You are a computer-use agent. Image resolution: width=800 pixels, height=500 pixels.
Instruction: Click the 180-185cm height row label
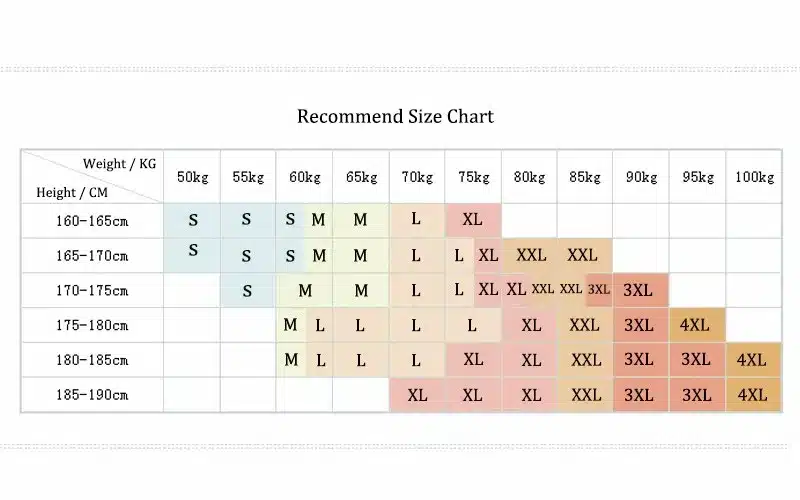[x=92, y=360]
